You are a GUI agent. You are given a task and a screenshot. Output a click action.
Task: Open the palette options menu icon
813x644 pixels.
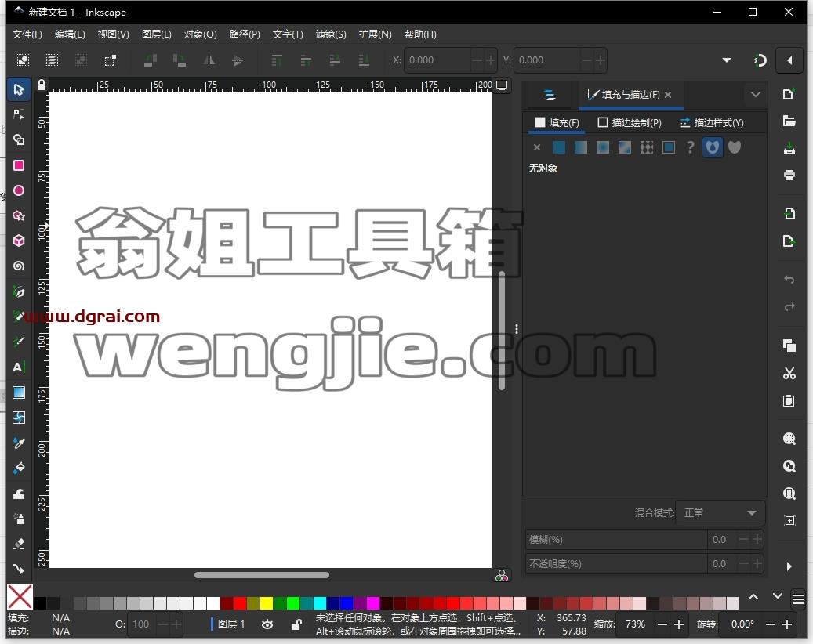798,599
